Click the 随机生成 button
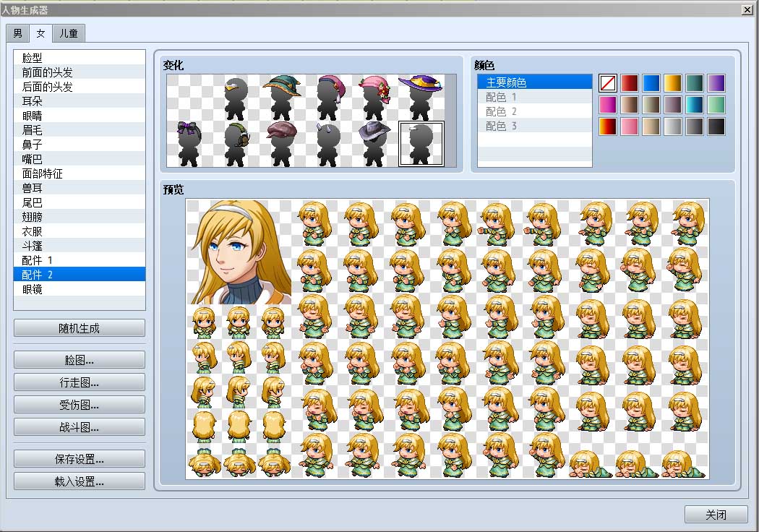This screenshot has height=532, width=759. pyautogui.click(x=80, y=328)
